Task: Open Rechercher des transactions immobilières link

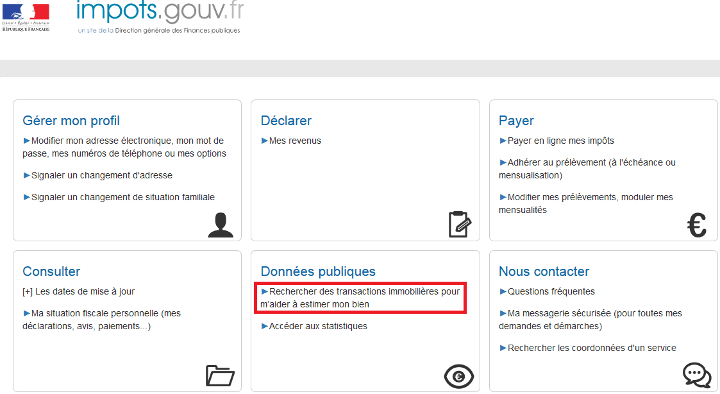Action: point(360,298)
